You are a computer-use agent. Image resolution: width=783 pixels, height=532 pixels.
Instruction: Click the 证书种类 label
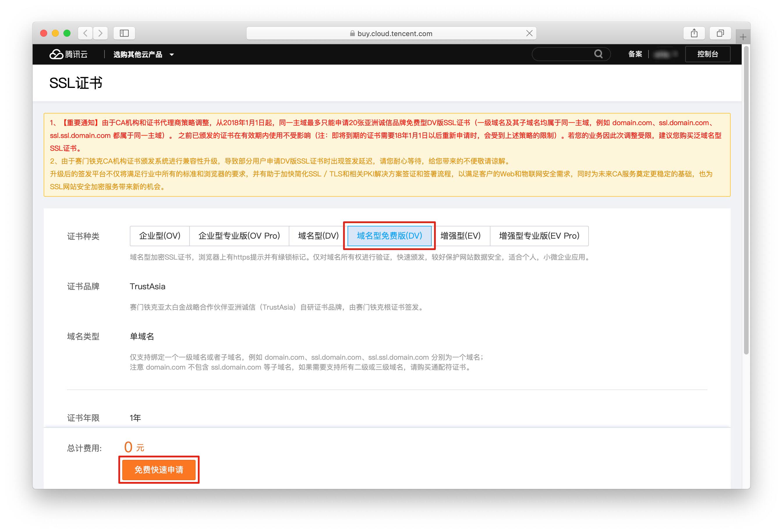(x=83, y=236)
